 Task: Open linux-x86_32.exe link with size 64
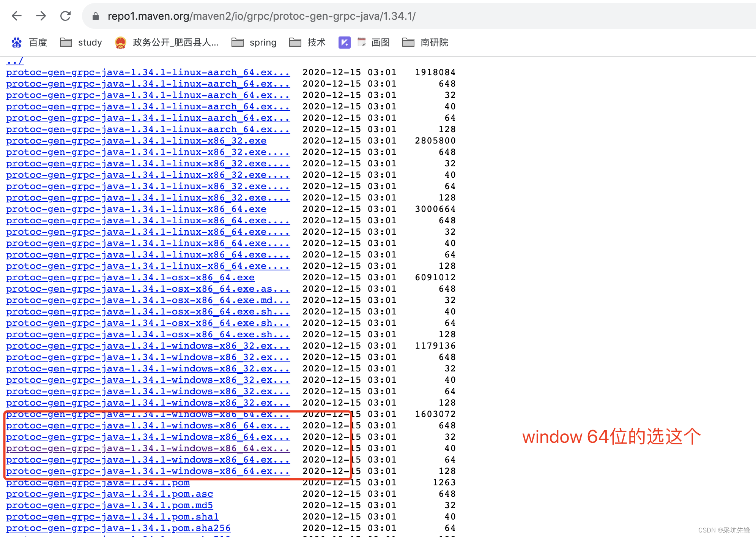[148, 186]
